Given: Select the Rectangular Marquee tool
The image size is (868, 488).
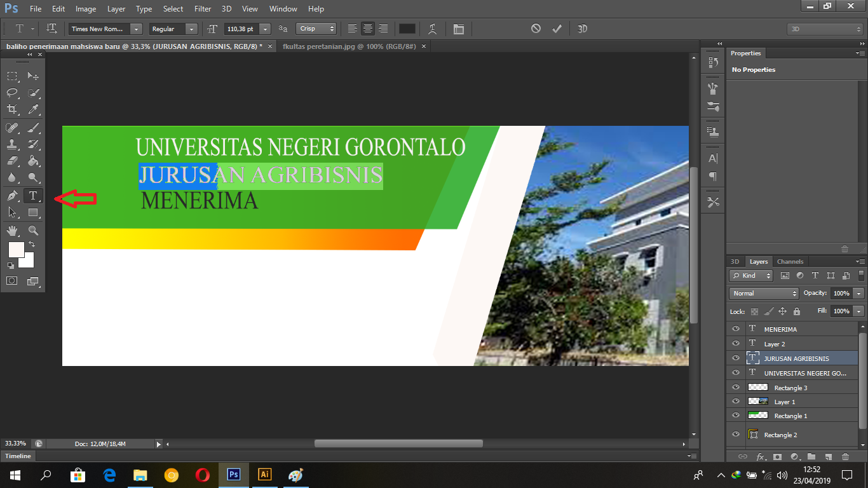Looking at the screenshot, I should 11,76.
